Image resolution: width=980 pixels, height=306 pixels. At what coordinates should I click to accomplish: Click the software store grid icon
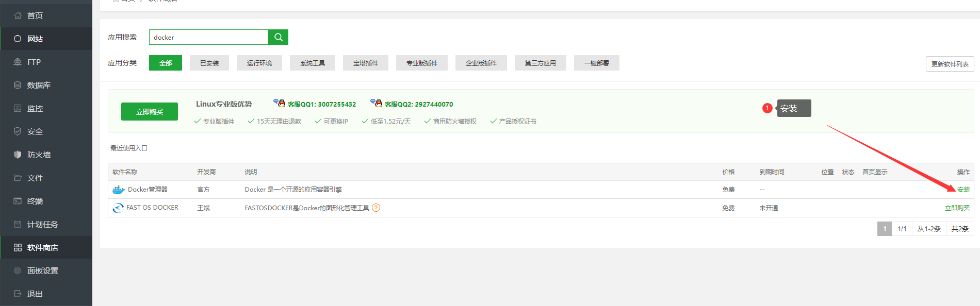pos(18,247)
